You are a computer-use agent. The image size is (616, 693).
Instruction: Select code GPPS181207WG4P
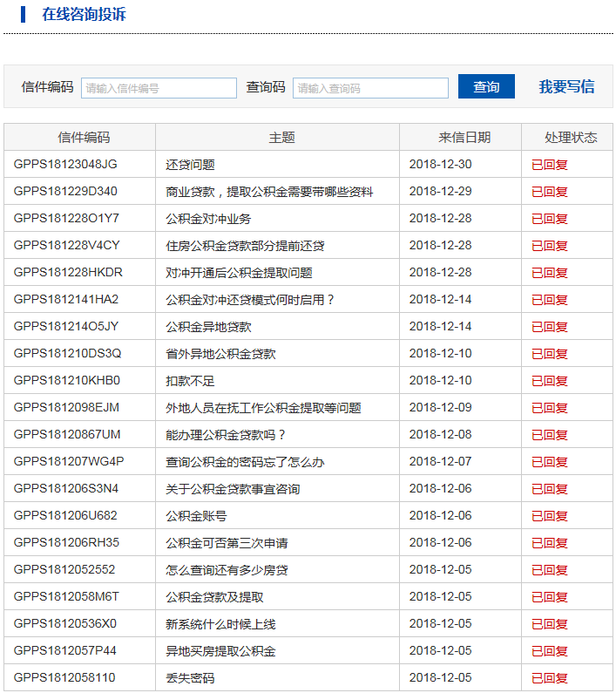click(x=69, y=461)
